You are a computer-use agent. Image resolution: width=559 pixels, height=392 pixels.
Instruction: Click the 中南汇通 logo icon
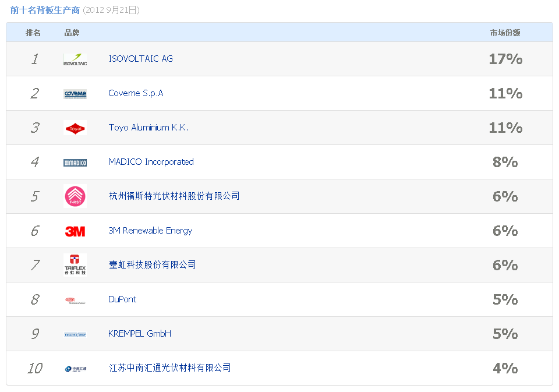pos(75,368)
